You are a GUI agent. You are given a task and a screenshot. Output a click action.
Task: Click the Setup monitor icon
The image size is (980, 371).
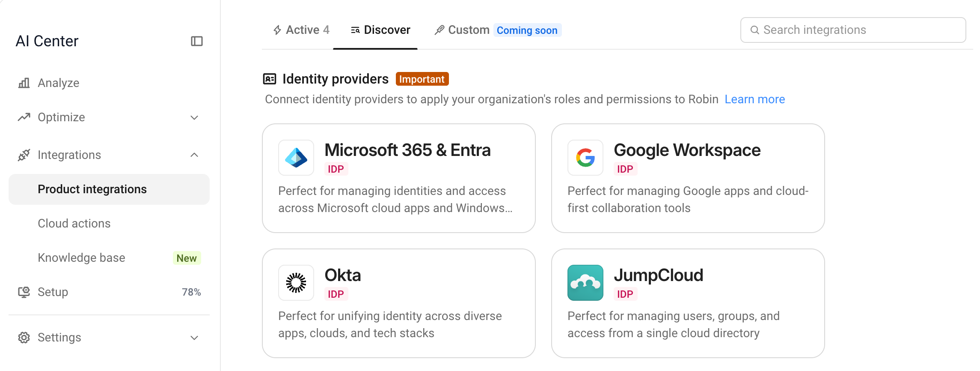[x=24, y=292]
